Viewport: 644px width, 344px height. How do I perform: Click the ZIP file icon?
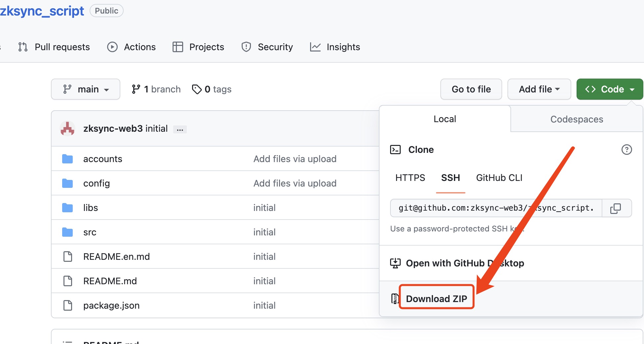pyautogui.click(x=395, y=298)
